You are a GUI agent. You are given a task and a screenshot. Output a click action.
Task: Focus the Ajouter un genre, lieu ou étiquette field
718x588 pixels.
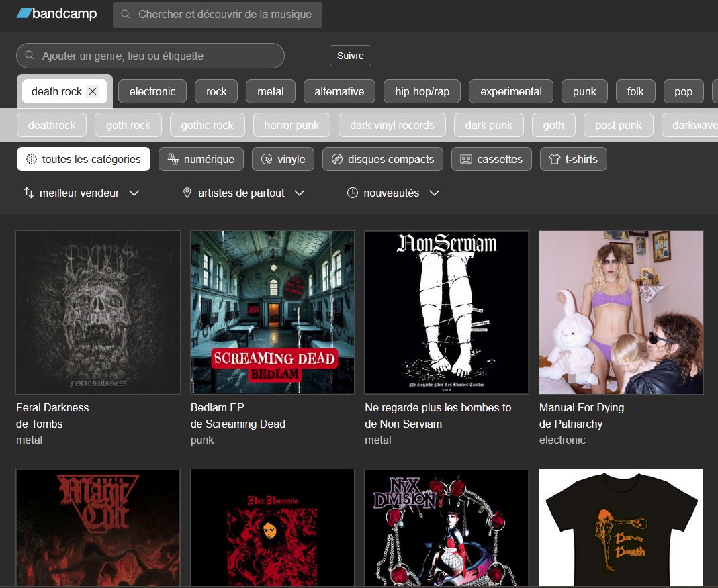150,56
